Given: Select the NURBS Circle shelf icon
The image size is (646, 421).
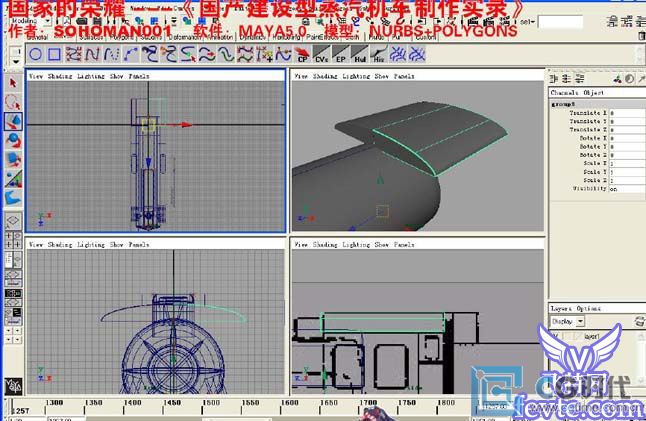Looking at the screenshot, I should point(35,54).
